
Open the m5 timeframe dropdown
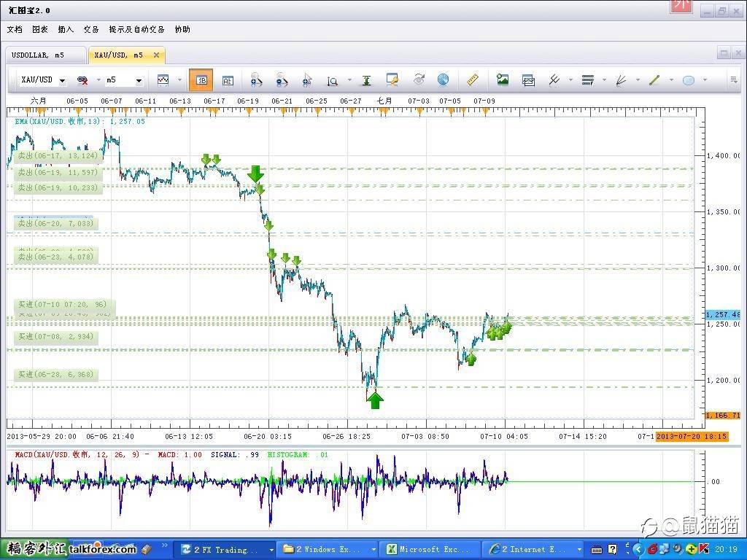tap(139, 81)
